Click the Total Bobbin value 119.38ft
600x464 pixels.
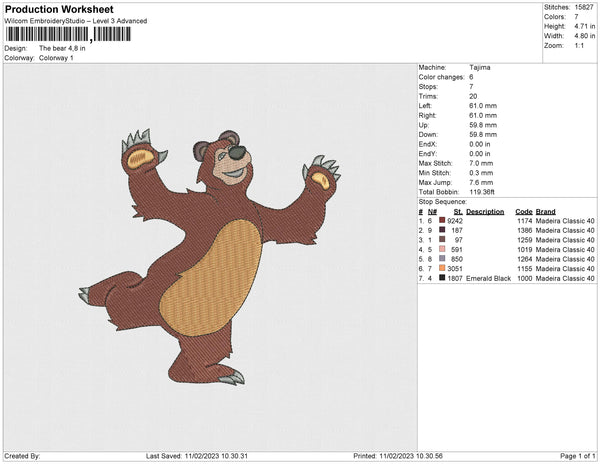point(482,192)
